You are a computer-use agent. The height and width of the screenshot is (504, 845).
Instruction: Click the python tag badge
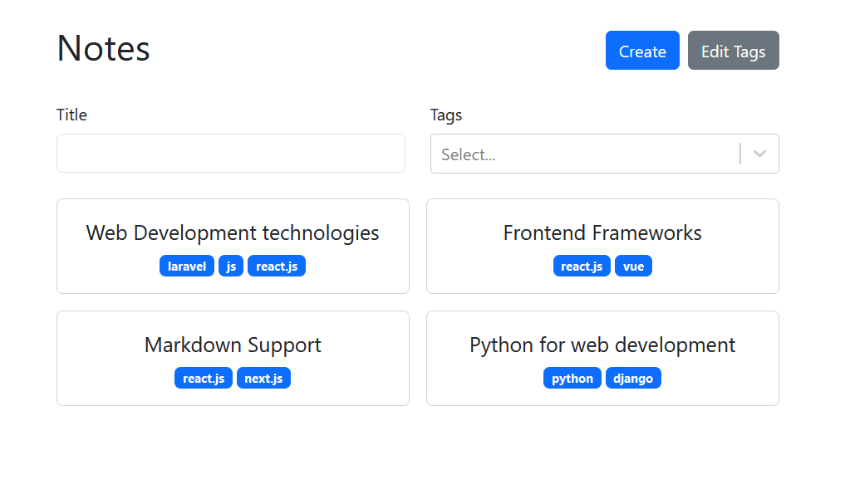pyautogui.click(x=572, y=379)
